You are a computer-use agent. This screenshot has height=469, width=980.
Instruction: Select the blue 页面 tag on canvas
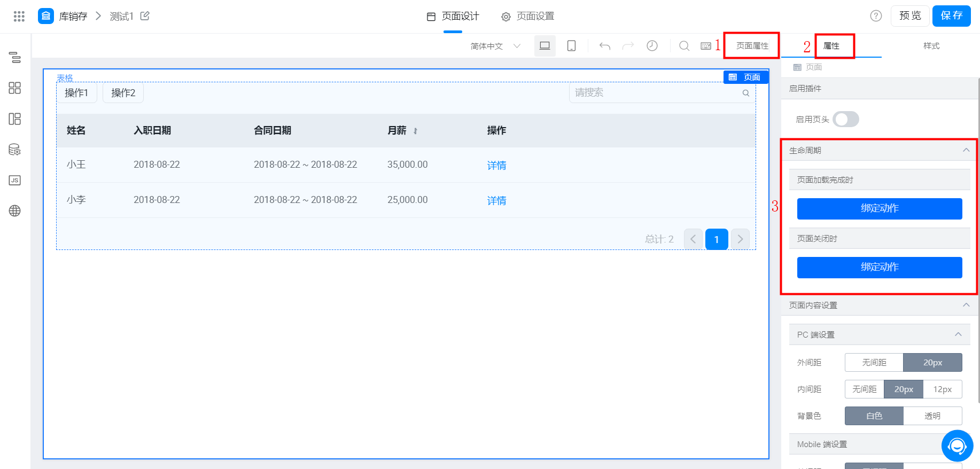coord(746,77)
